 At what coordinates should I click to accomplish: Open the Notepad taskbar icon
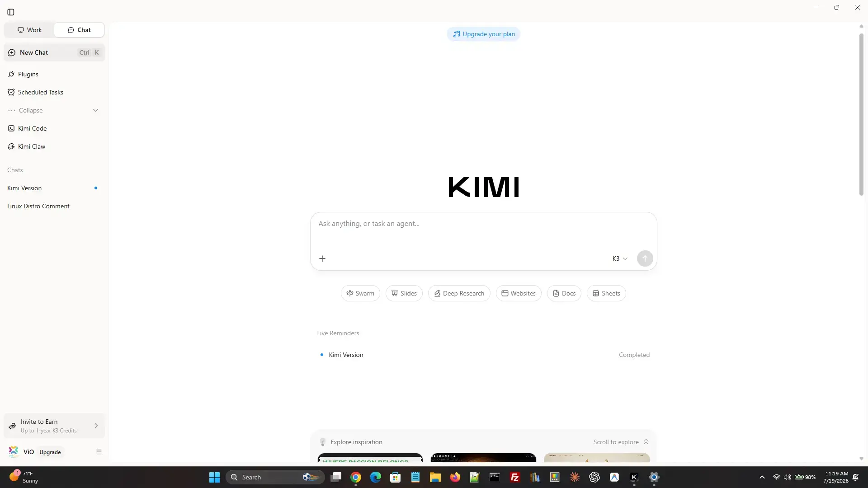coord(415,477)
